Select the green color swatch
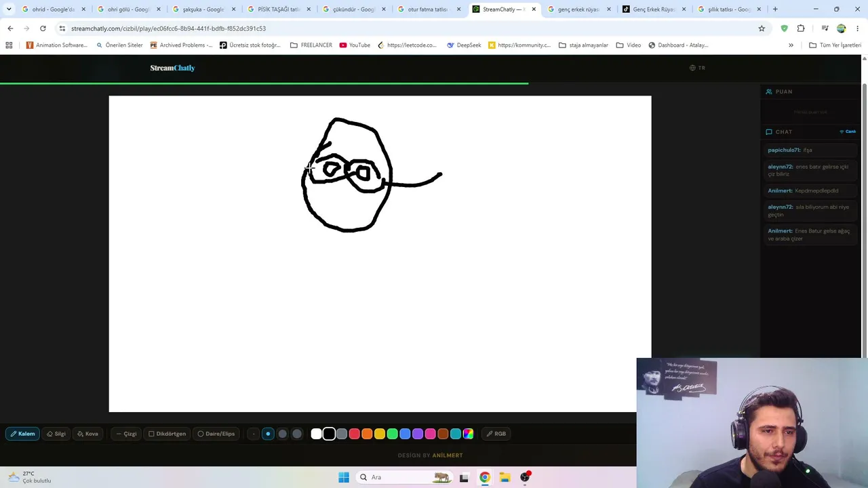 point(392,434)
